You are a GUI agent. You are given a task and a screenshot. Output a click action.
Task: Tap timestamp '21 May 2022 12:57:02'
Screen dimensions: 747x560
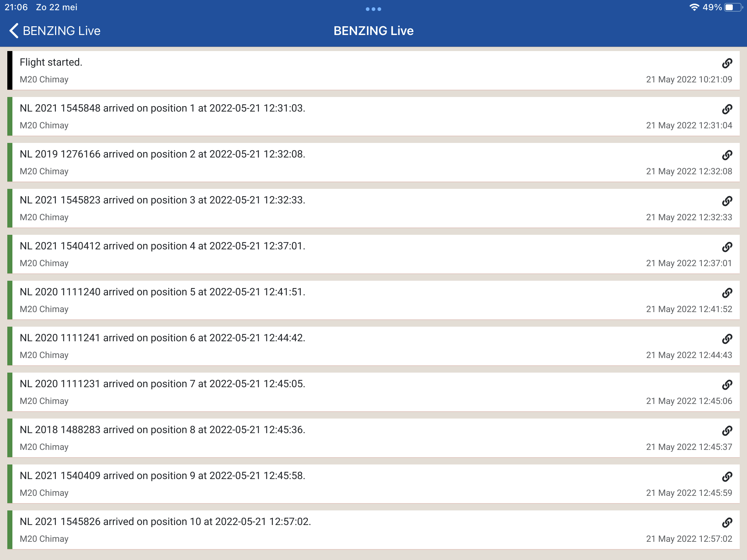tap(689, 539)
